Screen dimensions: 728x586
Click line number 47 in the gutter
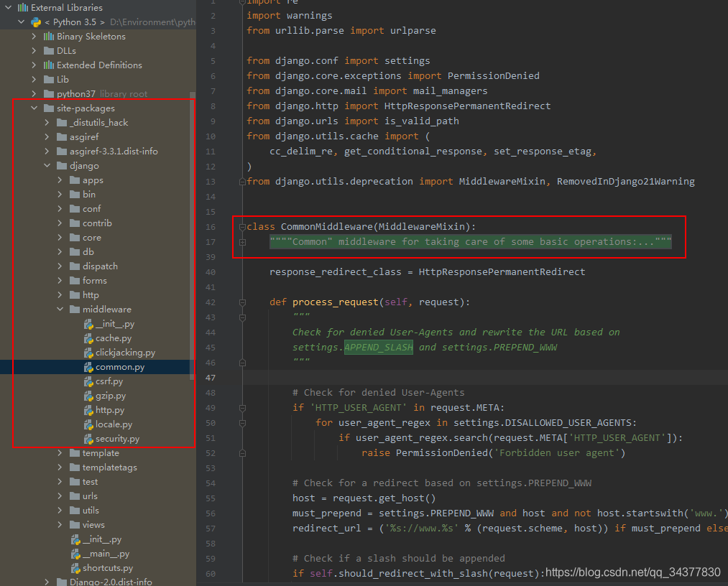211,378
